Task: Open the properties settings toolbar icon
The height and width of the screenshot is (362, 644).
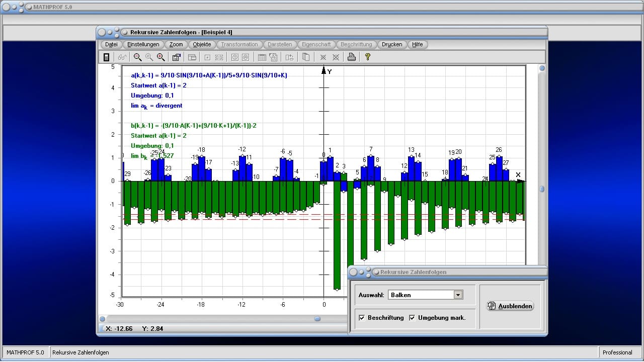Action: pos(176,57)
